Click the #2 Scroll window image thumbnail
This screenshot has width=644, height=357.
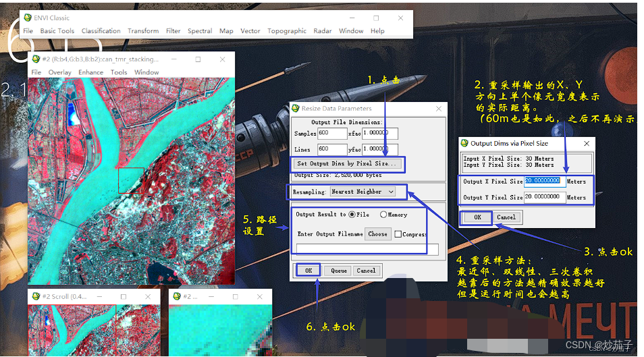(94, 330)
